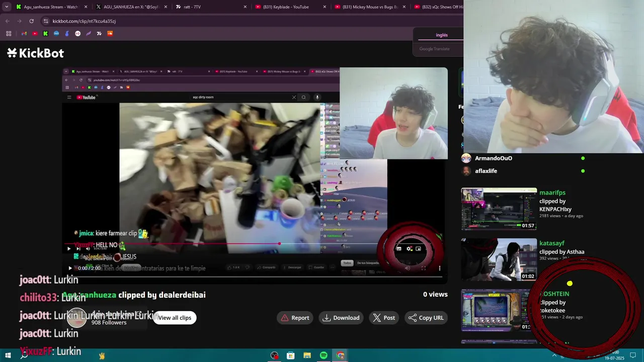Play the clip video
Image resolution: width=644 pixels, height=362 pixels.
pos(70,268)
